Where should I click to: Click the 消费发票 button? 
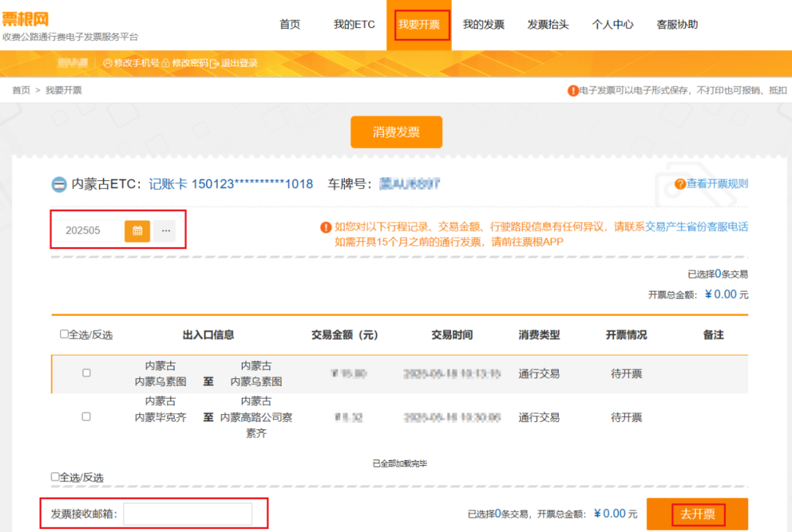pyautogui.click(x=396, y=132)
